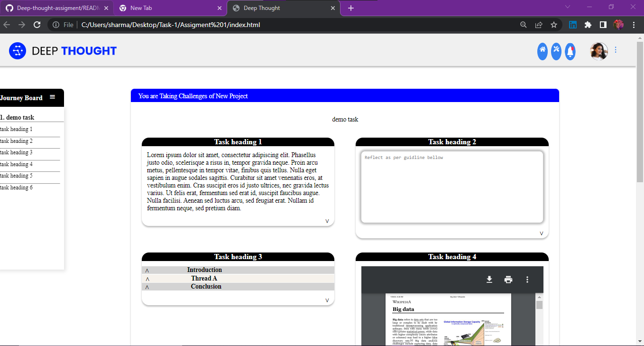Open the tools icon next to Home
644x346 pixels.
coord(556,51)
